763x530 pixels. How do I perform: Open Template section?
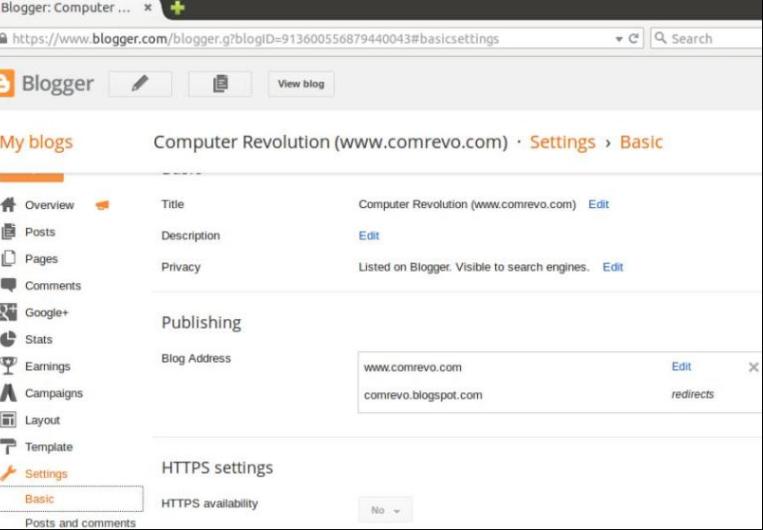click(49, 447)
